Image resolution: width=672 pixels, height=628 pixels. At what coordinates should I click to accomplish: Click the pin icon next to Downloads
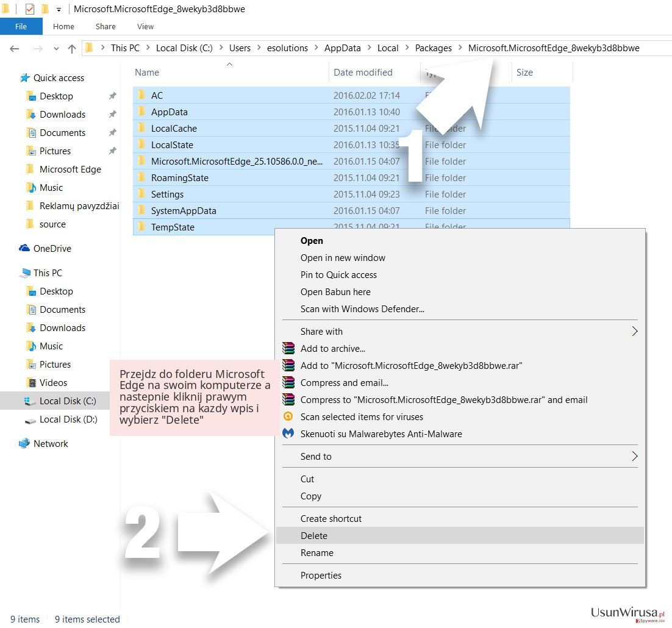pyautogui.click(x=112, y=115)
